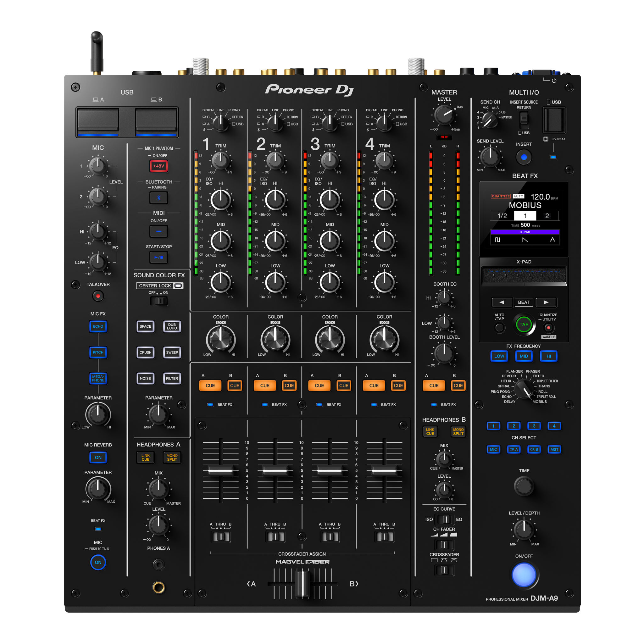Viewport: 644px width, 644px height.
Task: Turn on MIC REVERB
Action: click(x=98, y=457)
